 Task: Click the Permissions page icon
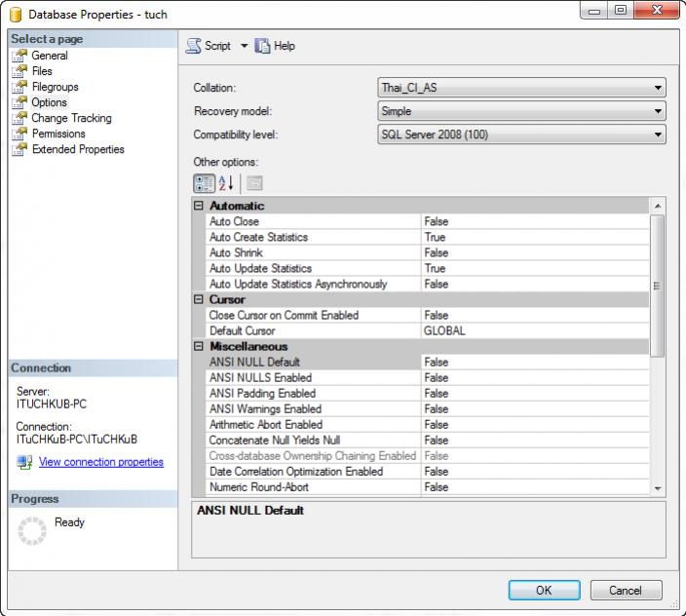coord(19,134)
